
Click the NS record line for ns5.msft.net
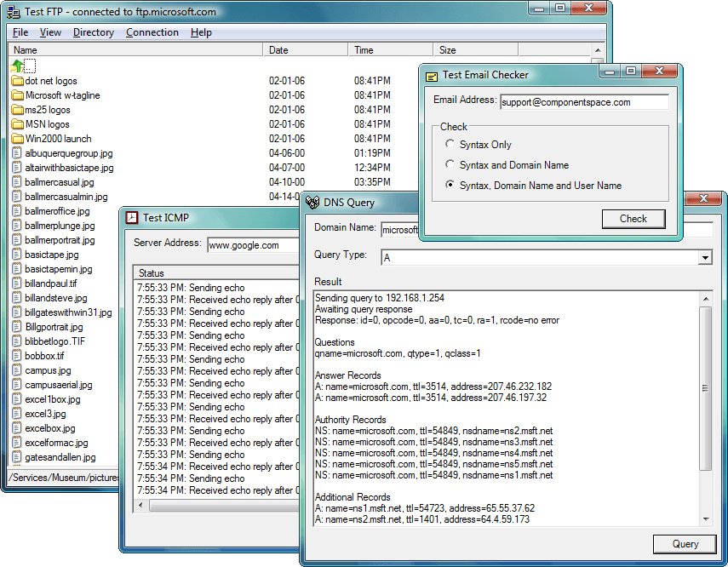point(434,464)
